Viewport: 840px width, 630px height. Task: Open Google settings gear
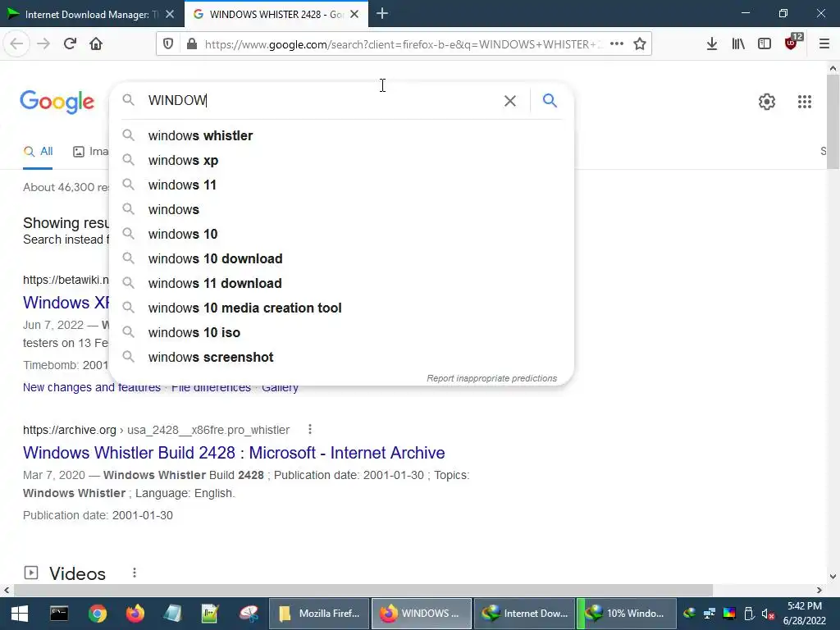click(x=767, y=101)
